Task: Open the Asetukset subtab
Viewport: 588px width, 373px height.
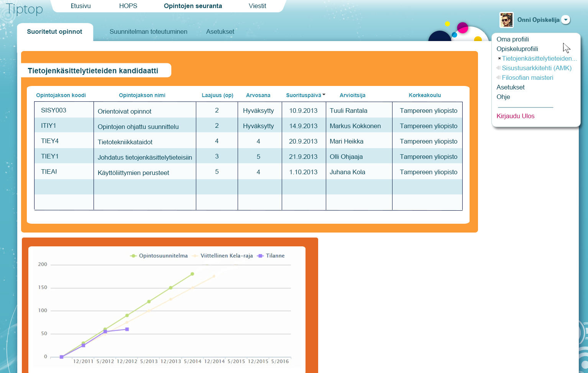Action: click(220, 32)
